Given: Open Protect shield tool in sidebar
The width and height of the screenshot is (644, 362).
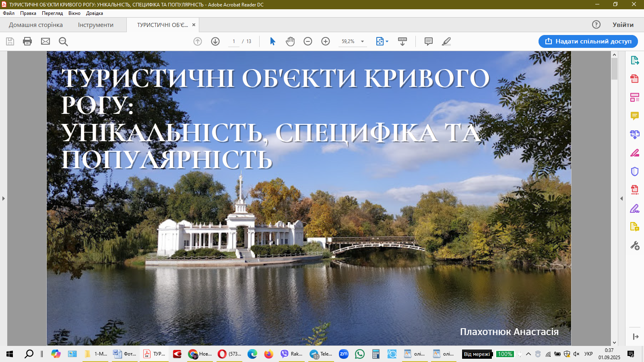Looking at the screenshot, I should click(x=635, y=171).
